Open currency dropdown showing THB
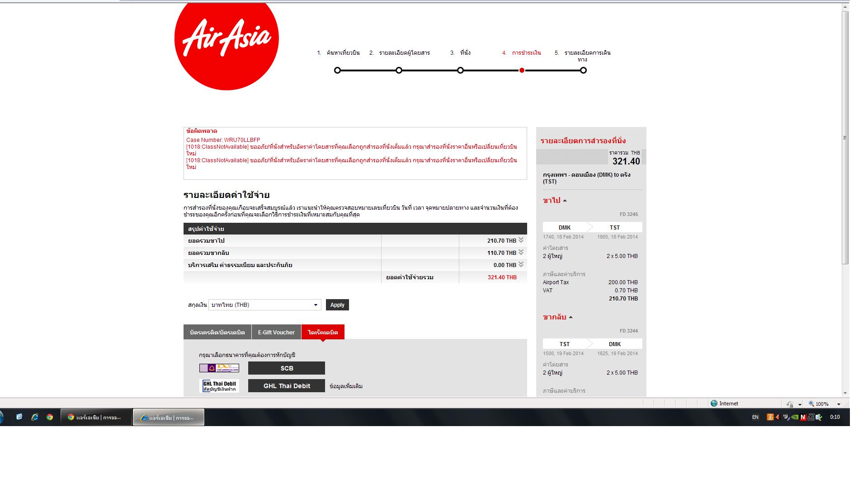868x488 pixels. click(265, 305)
